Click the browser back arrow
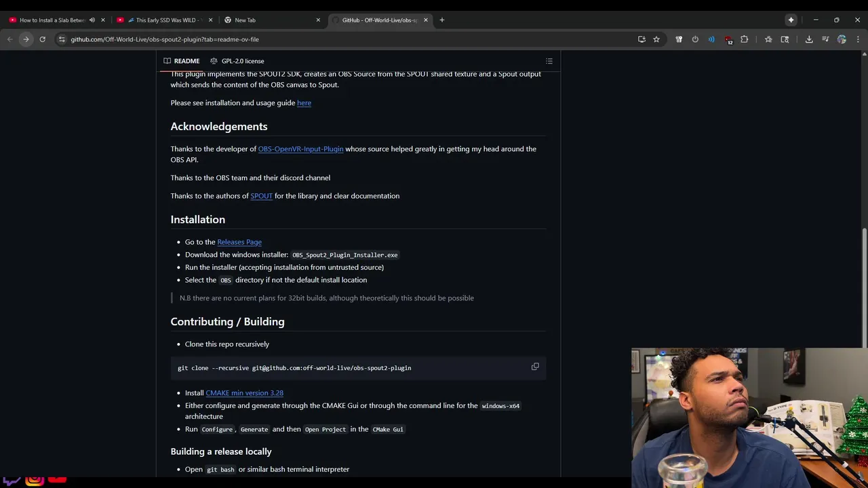 [x=9, y=39]
